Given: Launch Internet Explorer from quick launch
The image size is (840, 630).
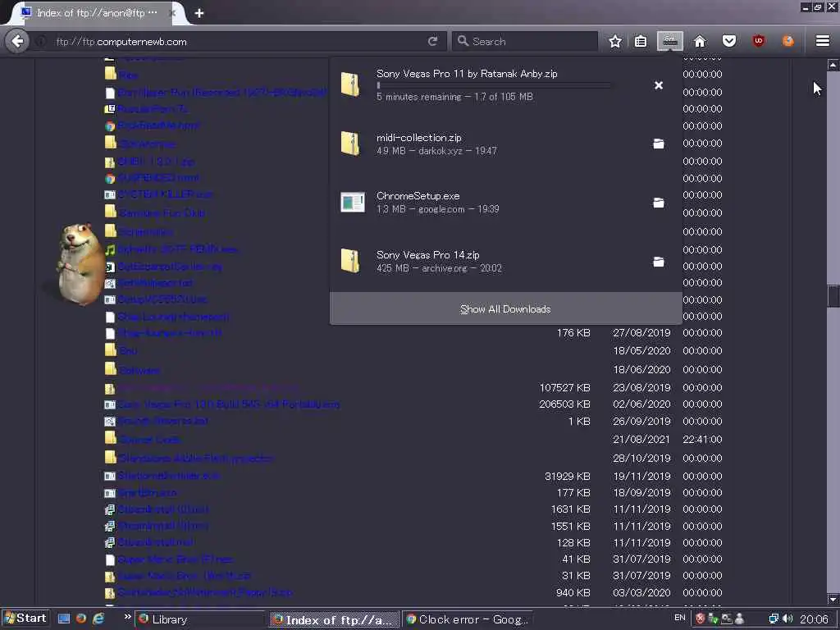Looking at the screenshot, I should point(98,619).
